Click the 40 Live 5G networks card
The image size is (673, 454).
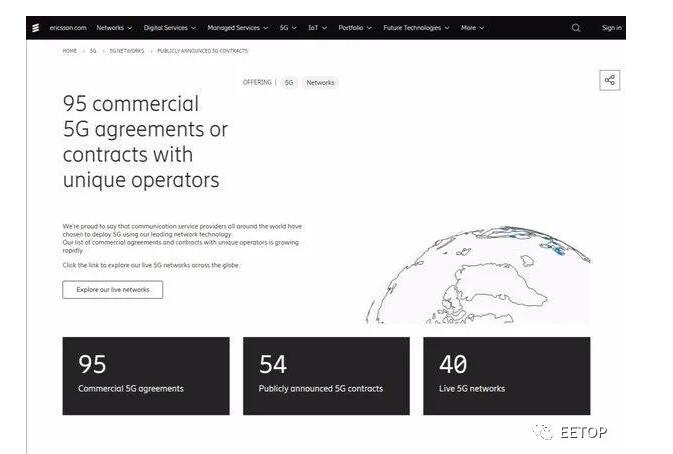coord(506,375)
